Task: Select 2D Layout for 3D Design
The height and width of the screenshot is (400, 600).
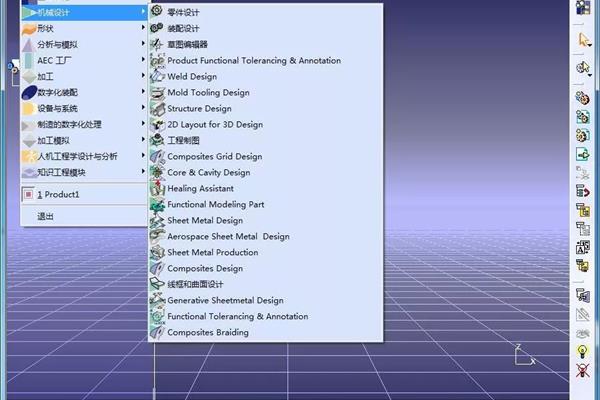Action: pos(266,125)
